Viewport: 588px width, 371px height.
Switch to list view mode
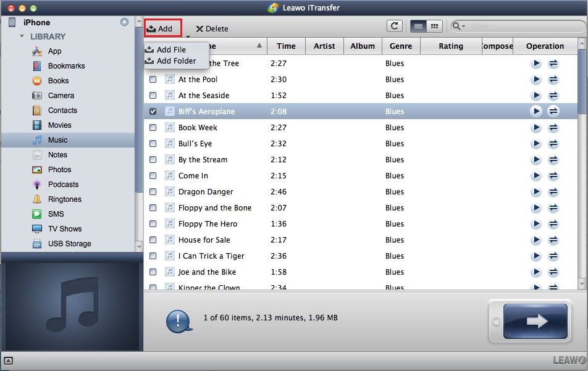418,26
